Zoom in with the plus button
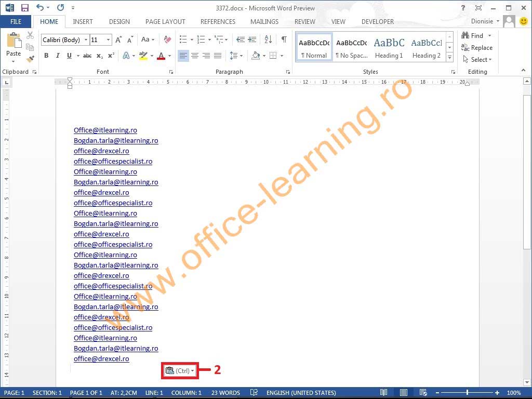 497,393
